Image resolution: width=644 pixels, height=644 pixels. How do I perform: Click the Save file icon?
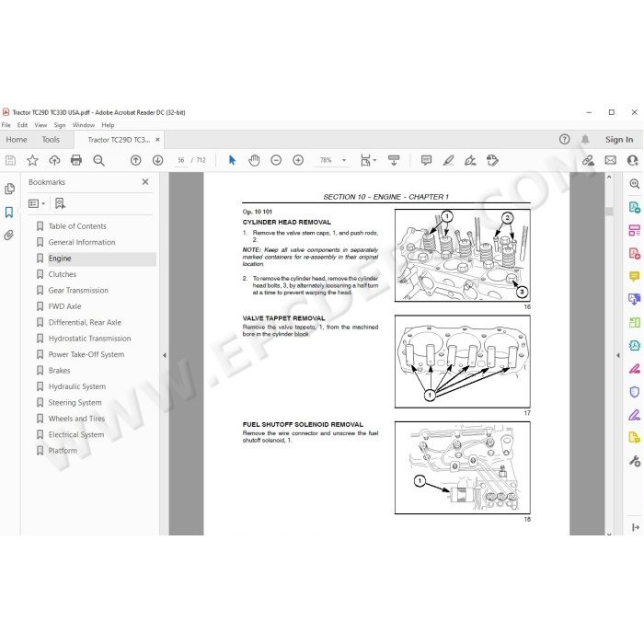[x=11, y=160]
